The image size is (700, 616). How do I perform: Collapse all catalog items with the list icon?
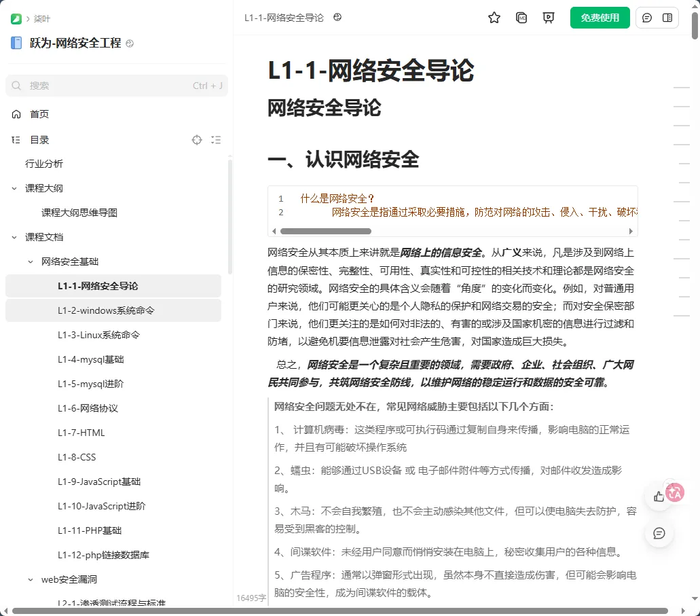click(216, 140)
